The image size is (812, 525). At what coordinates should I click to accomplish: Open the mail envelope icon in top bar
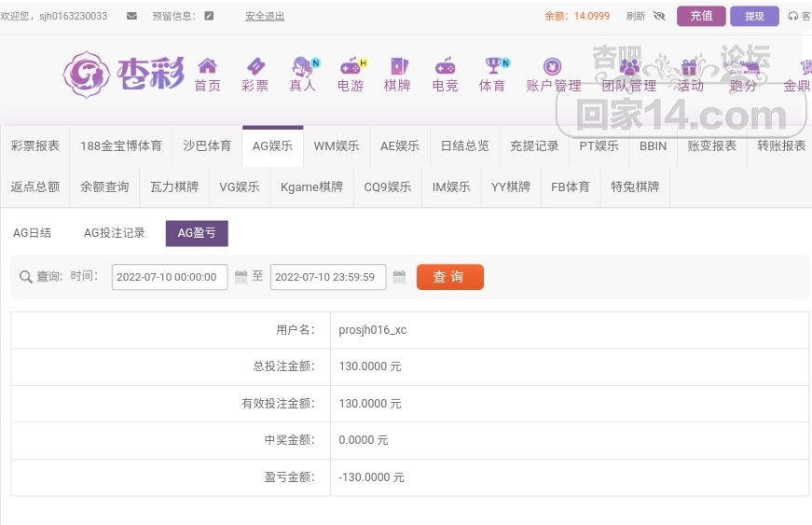[131, 16]
